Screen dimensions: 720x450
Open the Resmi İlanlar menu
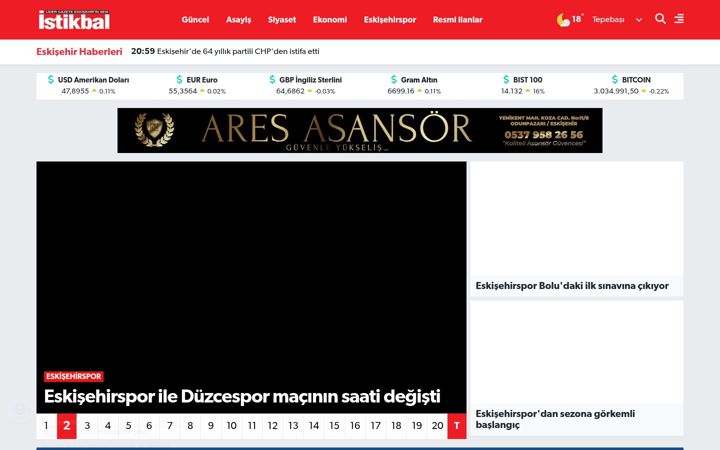[457, 20]
